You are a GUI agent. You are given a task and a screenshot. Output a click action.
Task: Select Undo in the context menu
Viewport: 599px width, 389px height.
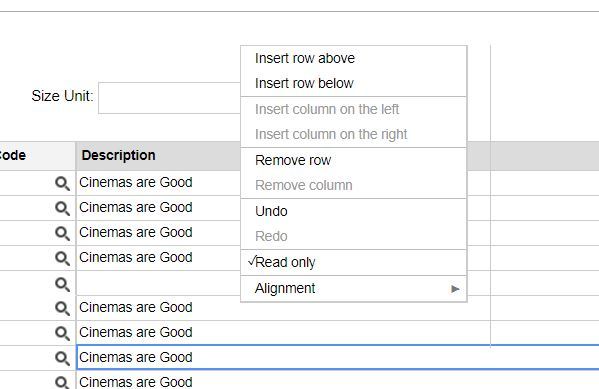[354, 211]
